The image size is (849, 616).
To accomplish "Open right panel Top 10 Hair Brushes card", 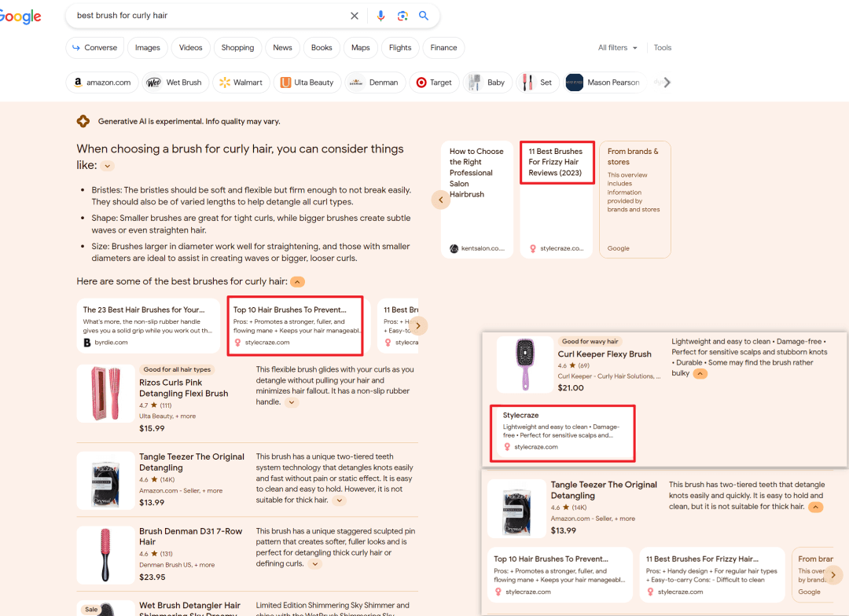I will [560, 575].
